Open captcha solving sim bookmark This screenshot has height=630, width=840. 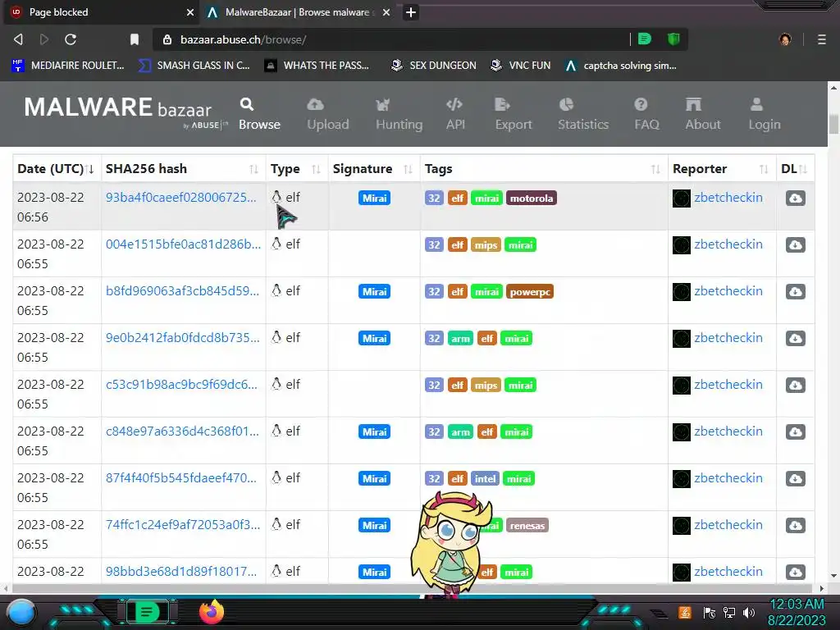(x=622, y=66)
